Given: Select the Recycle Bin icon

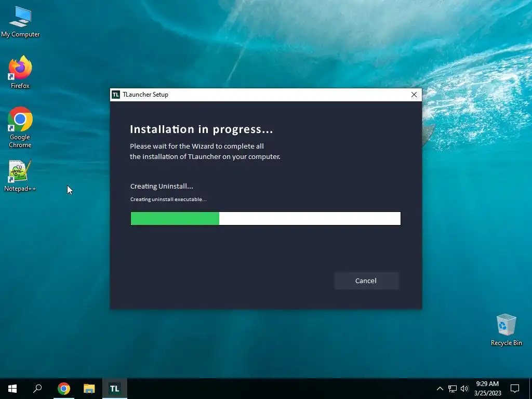Looking at the screenshot, I should 506,330.
